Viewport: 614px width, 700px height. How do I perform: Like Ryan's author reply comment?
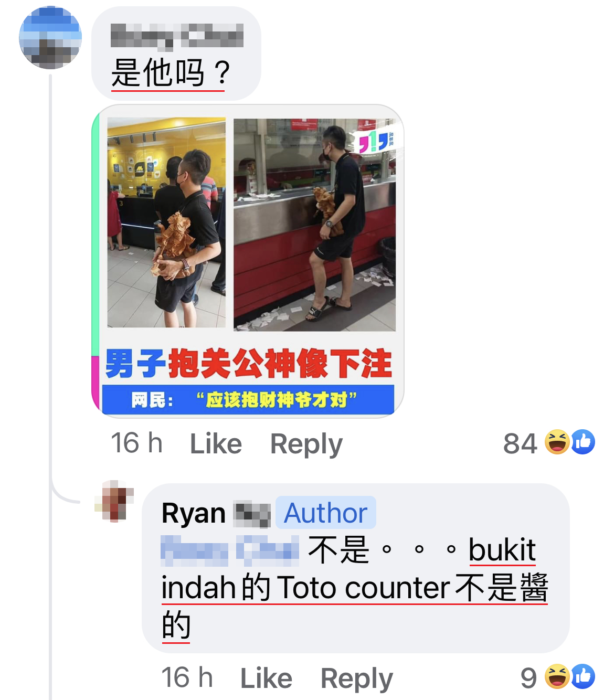click(266, 678)
